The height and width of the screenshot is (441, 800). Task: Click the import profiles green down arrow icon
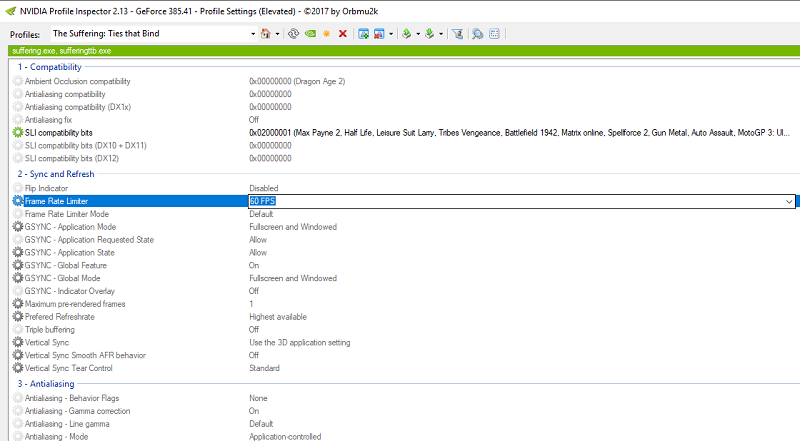(430, 34)
